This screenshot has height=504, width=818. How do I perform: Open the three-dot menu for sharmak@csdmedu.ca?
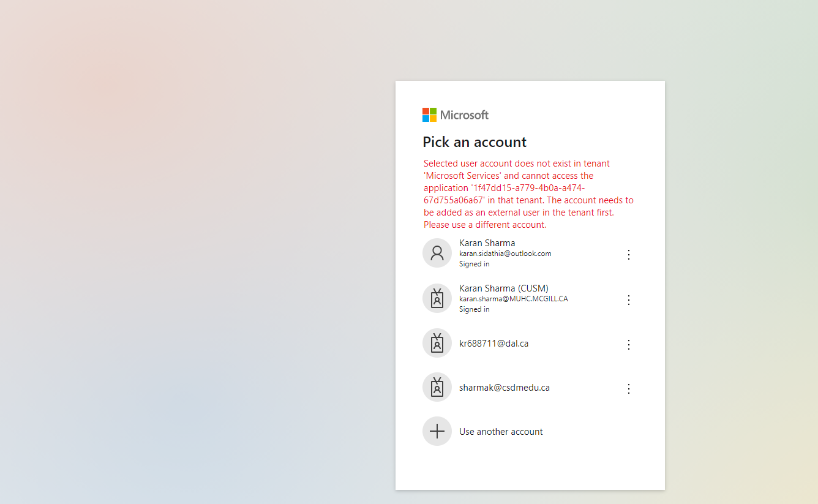click(x=628, y=388)
